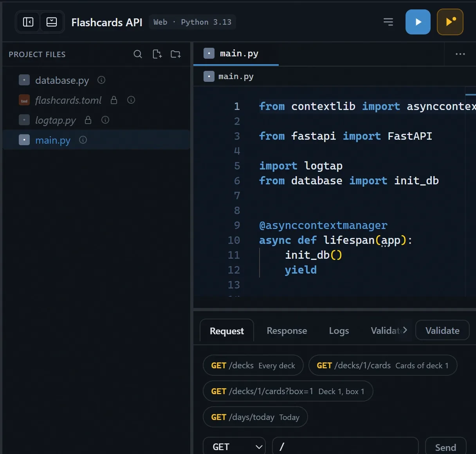
Task: Show info for flashcards.toml
Action: [x=131, y=100]
